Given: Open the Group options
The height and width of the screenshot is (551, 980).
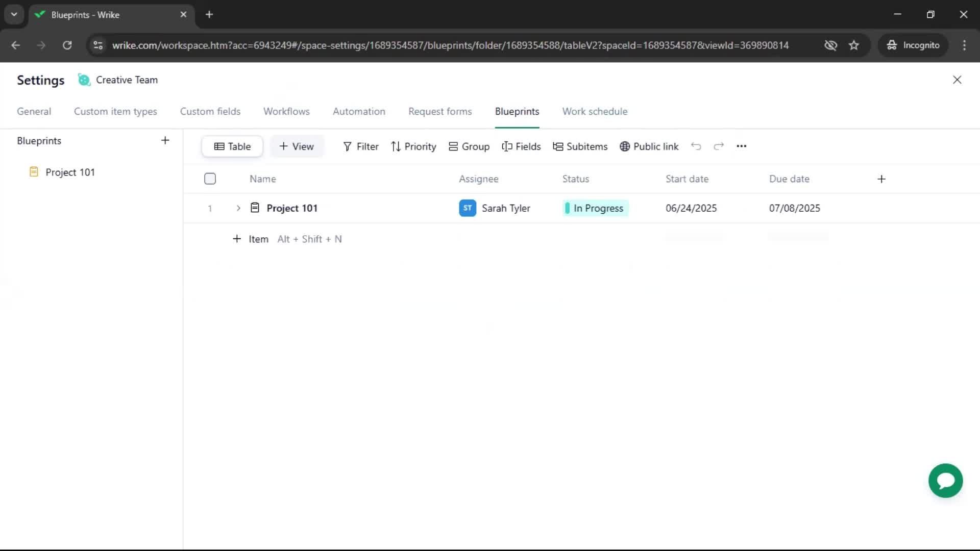Looking at the screenshot, I should coord(469,146).
